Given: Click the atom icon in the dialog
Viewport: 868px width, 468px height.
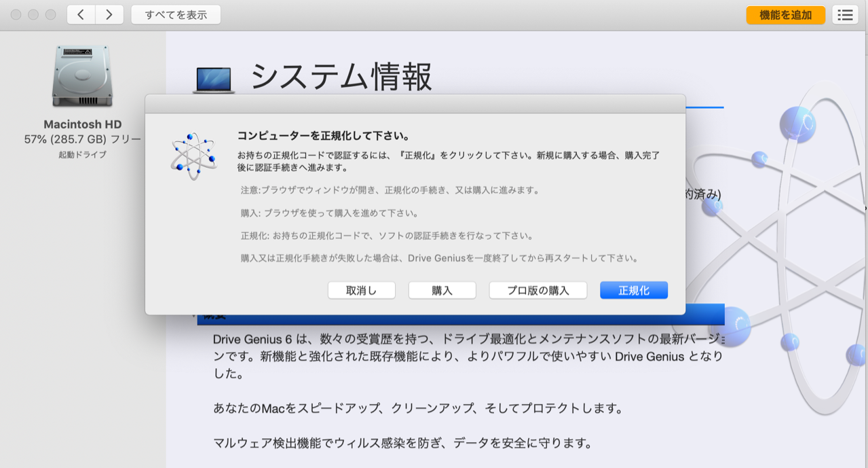Looking at the screenshot, I should point(193,156).
